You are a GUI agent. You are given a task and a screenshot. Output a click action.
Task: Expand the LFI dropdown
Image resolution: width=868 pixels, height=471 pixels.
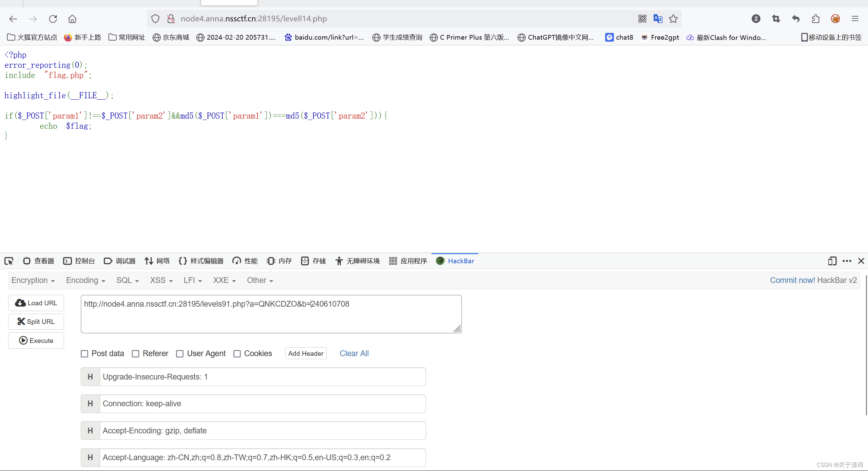(193, 280)
